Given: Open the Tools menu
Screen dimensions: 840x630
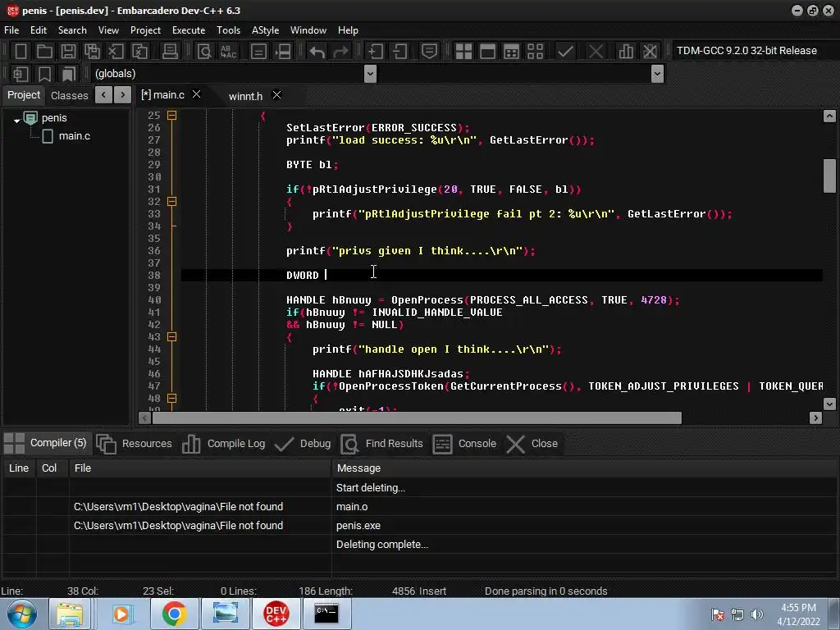Looking at the screenshot, I should (x=228, y=30).
